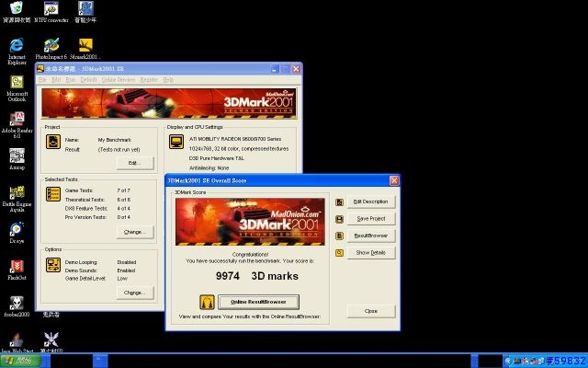This screenshot has height=368, width=588.
Task: Click the 9974 3D marks score text
Action: [x=257, y=276]
